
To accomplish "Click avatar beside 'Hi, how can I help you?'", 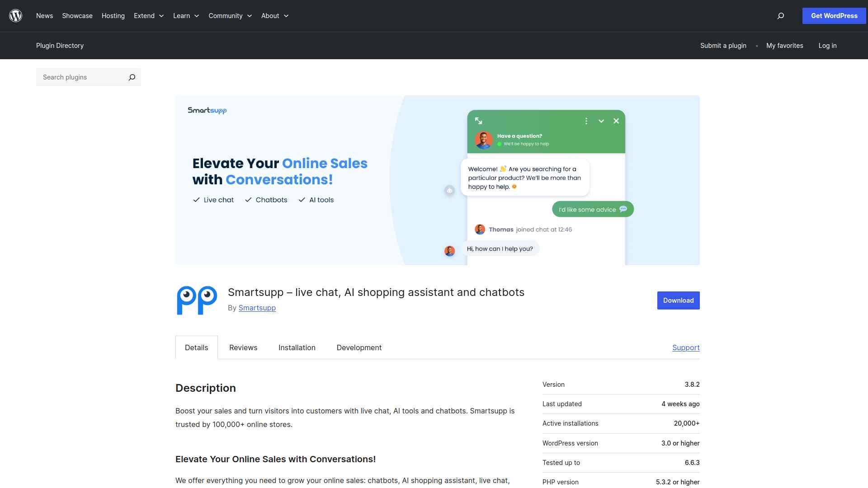I will (449, 251).
